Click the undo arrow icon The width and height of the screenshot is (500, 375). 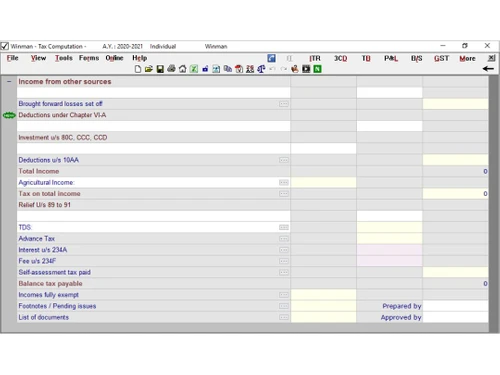tap(272, 69)
